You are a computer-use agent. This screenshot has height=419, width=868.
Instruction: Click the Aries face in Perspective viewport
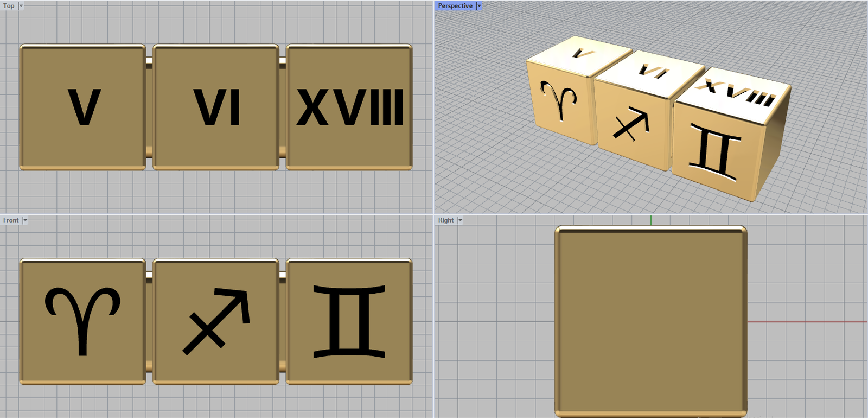pyautogui.click(x=559, y=102)
